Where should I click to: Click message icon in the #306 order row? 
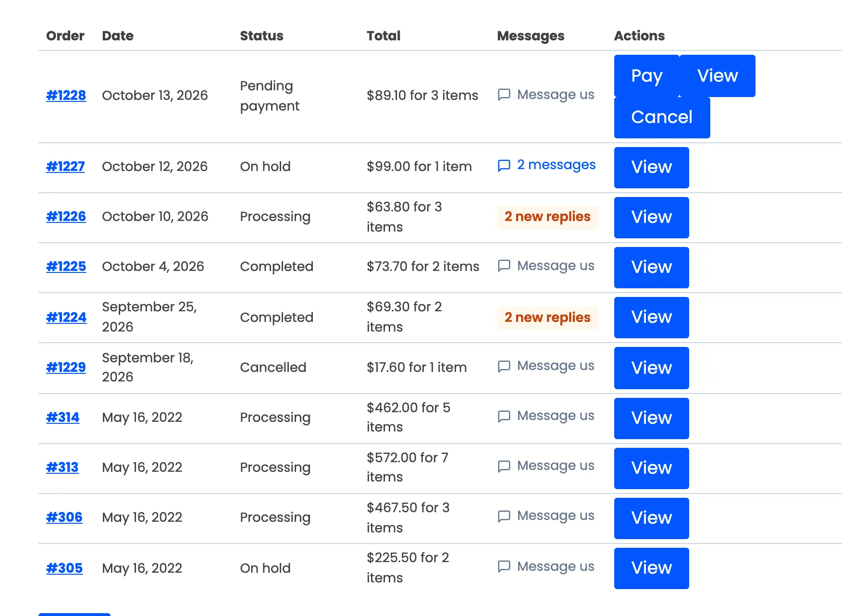(504, 516)
